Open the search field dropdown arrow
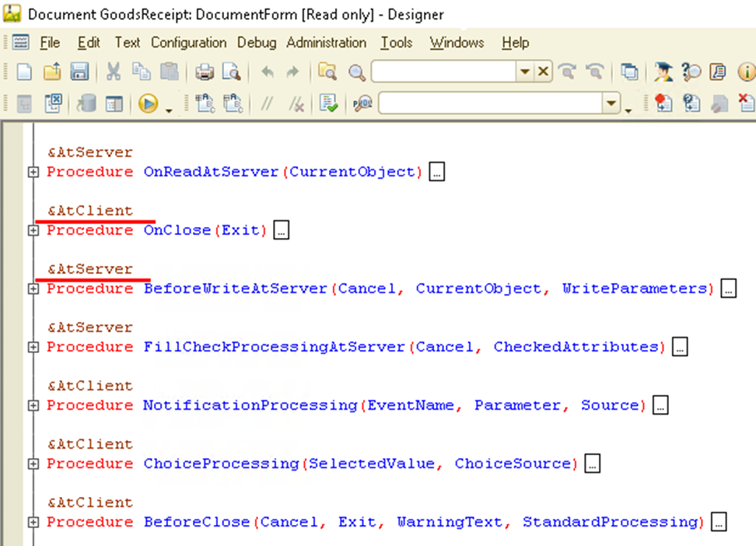Screen dimensions: 756x546 coord(525,72)
